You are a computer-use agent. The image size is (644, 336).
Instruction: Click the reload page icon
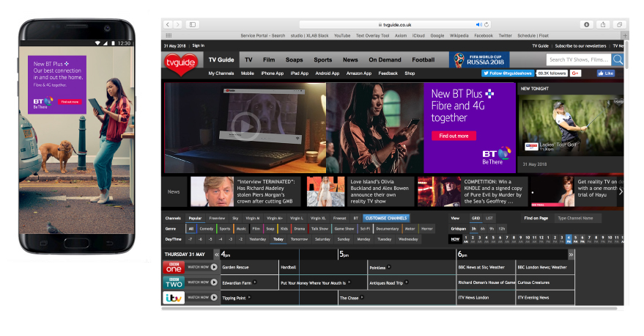[486, 24]
